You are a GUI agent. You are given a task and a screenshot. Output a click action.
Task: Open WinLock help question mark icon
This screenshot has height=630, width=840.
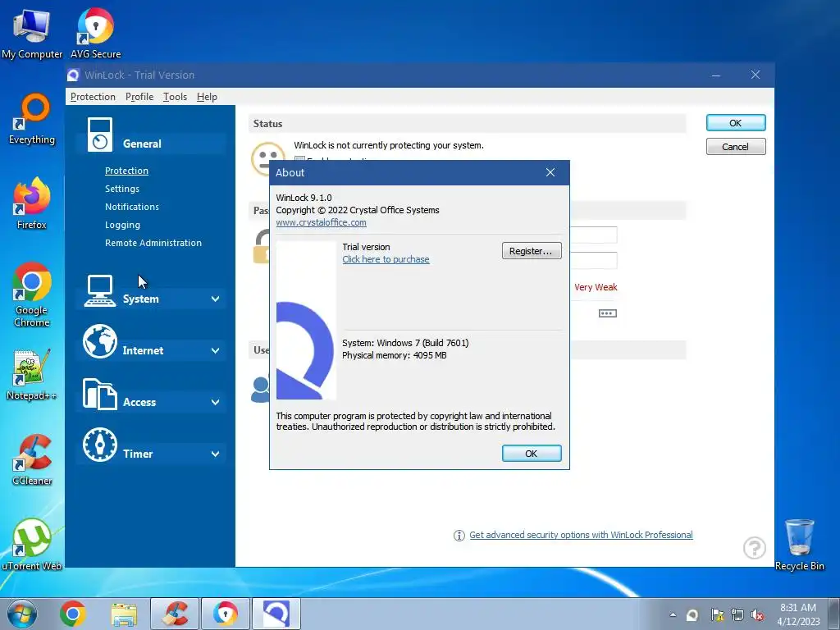coord(755,547)
